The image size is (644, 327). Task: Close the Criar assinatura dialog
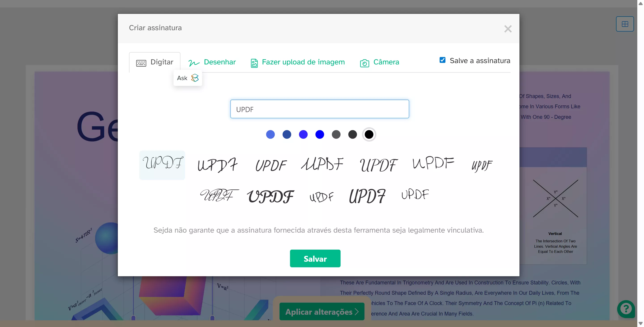pyautogui.click(x=508, y=29)
